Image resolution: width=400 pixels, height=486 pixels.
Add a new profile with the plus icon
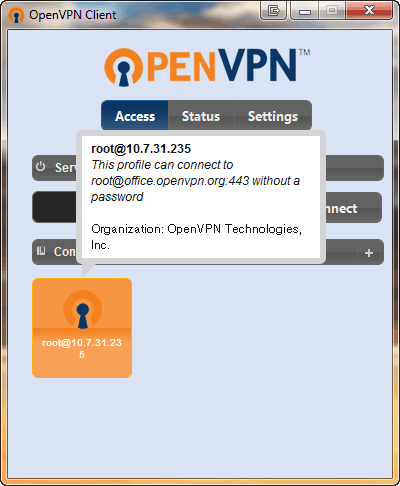pyautogui.click(x=369, y=253)
